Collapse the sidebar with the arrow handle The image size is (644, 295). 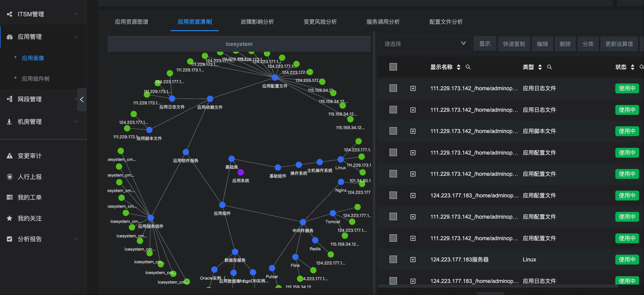[x=82, y=99]
